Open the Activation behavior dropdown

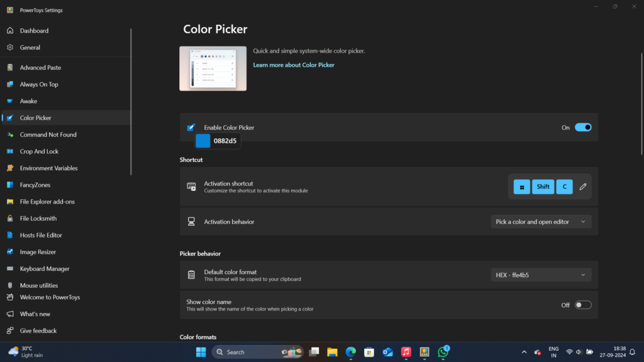coord(541,222)
